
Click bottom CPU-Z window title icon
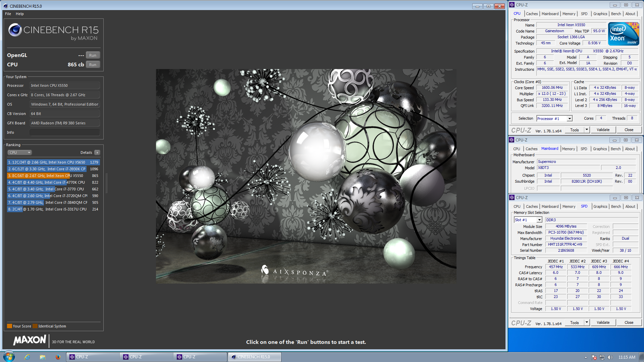(x=512, y=198)
